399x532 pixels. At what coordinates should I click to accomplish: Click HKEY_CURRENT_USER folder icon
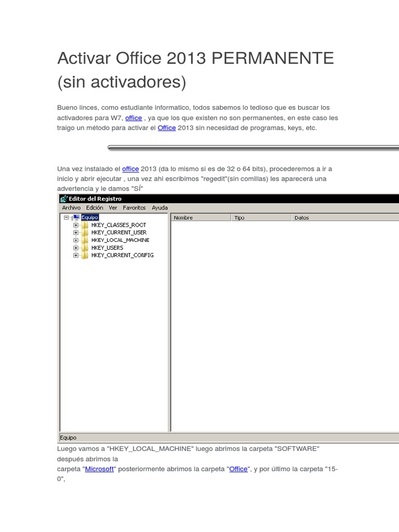(x=85, y=232)
